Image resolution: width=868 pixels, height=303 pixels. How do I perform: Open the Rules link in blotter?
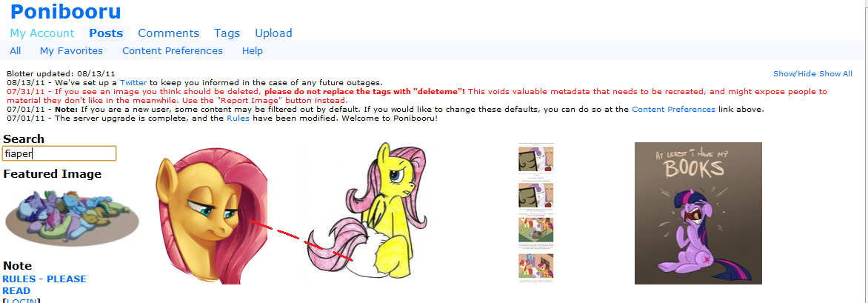point(238,119)
